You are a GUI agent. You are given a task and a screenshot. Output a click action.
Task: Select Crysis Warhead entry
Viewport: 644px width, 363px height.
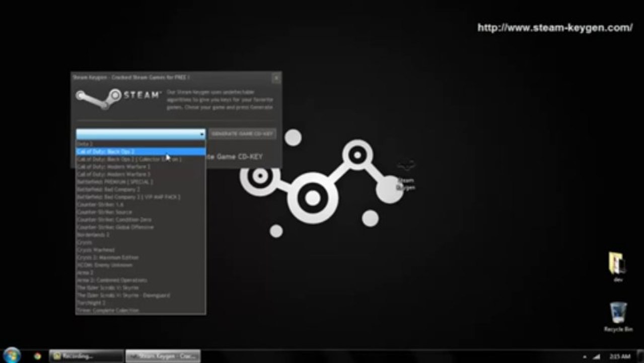(x=140, y=250)
